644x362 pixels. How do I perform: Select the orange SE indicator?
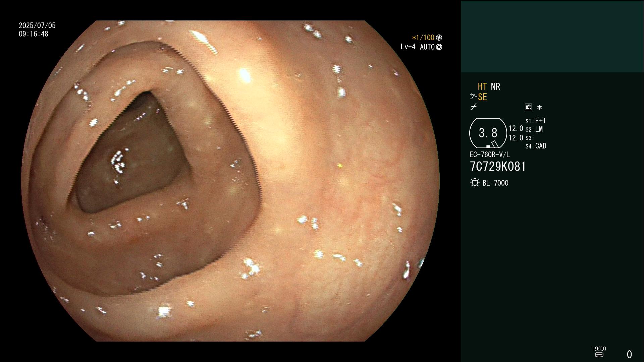(482, 97)
